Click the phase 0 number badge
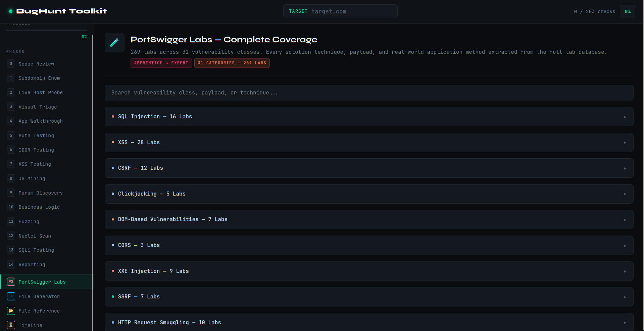The width and height of the screenshot is (644, 331). [11, 64]
